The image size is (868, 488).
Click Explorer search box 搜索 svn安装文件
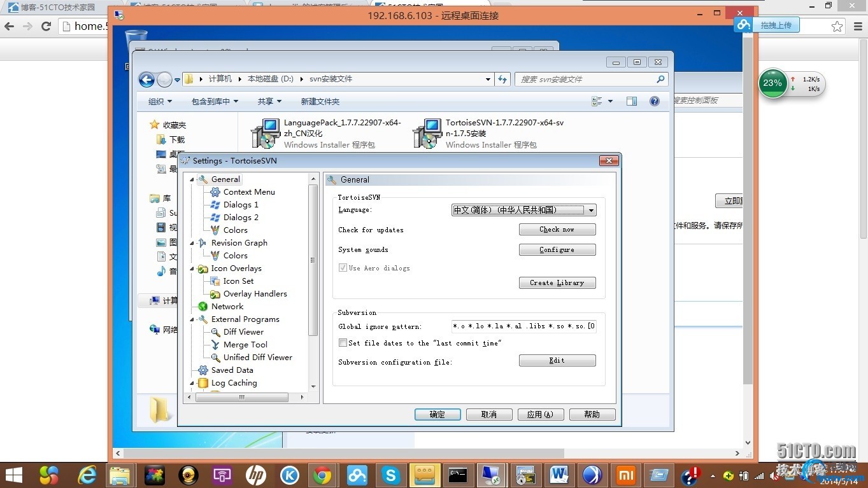point(591,80)
